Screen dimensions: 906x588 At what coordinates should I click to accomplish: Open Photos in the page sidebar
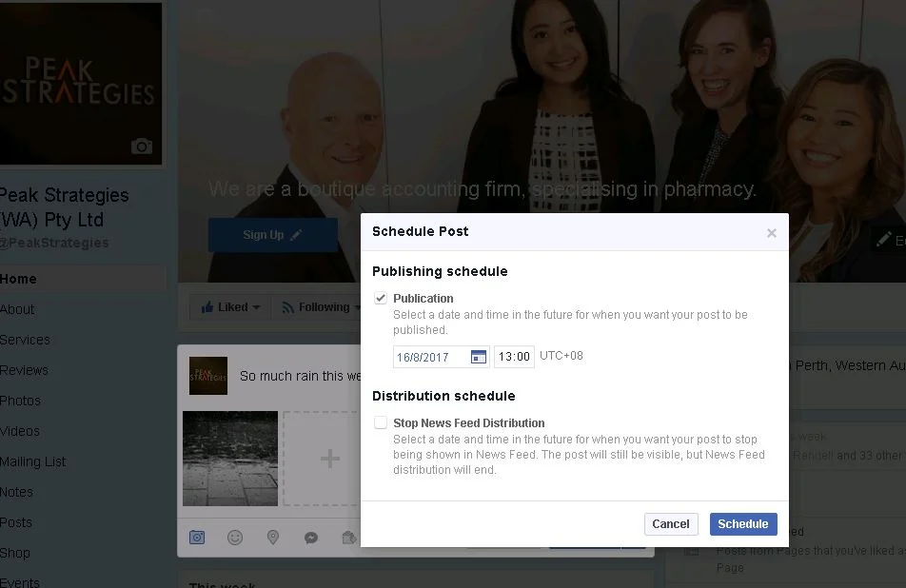click(20, 401)
